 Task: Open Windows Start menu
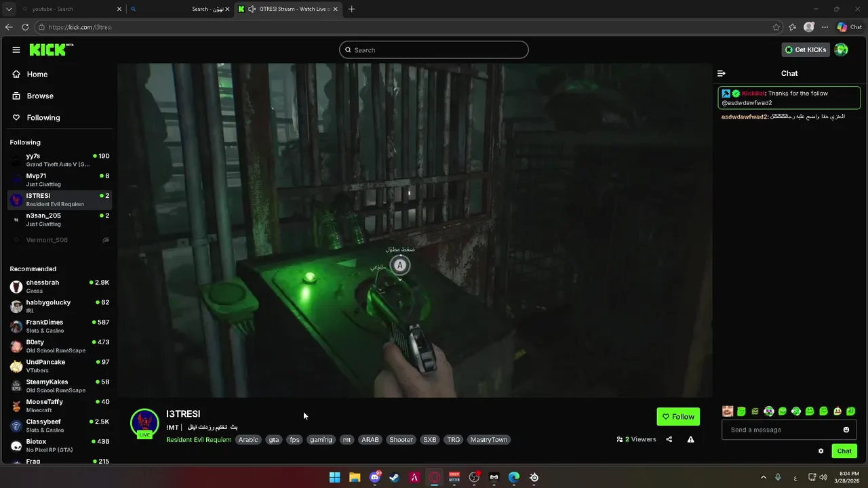point(334,477)
